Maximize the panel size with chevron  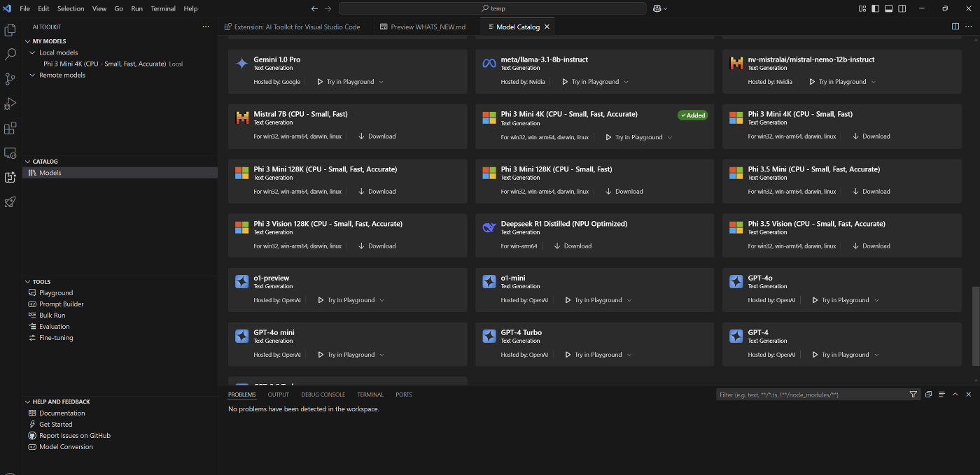coord(955,395)
